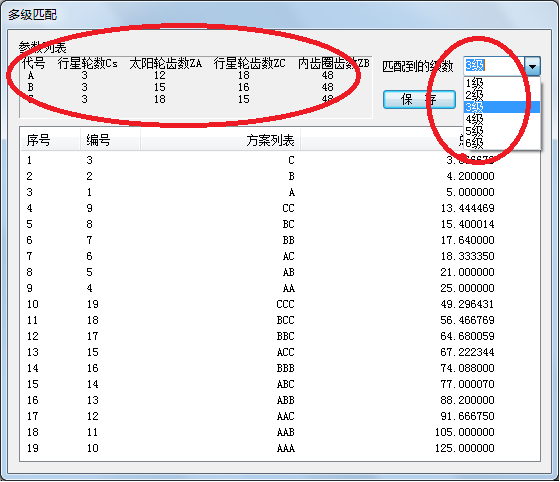The height and width of the screenshot is (482, 560).
Task: Click the 方案列表 column header
Action: pyautogui.click(x=220, y=140)
